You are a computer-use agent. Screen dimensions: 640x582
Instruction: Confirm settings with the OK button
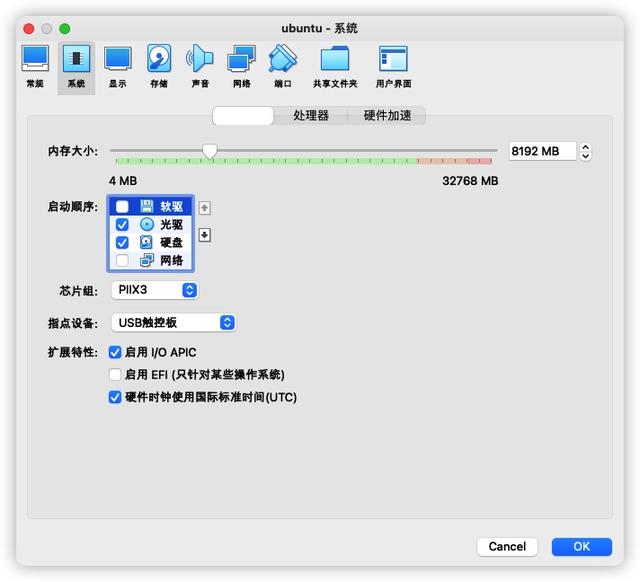pyautogui.click(x=582, y=546)
